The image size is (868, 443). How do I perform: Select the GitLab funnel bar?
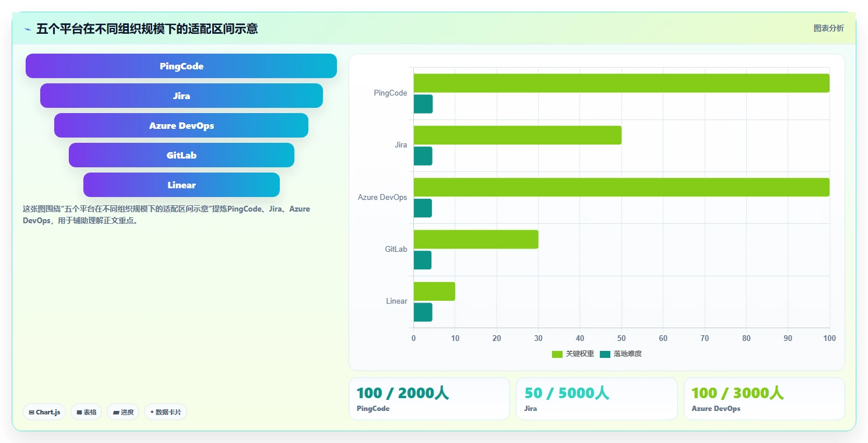(x=181, y=155)
